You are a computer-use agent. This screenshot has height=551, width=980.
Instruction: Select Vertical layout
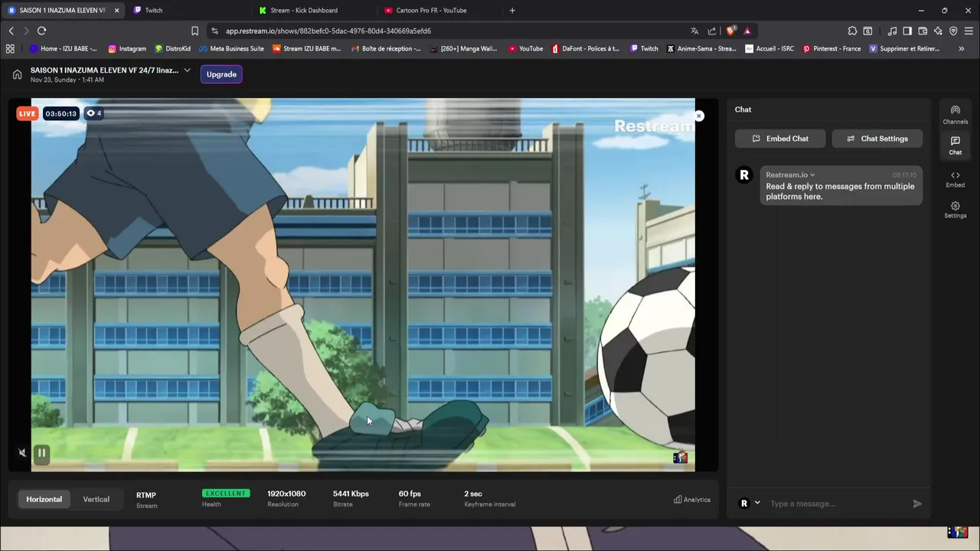pos(96,499)
